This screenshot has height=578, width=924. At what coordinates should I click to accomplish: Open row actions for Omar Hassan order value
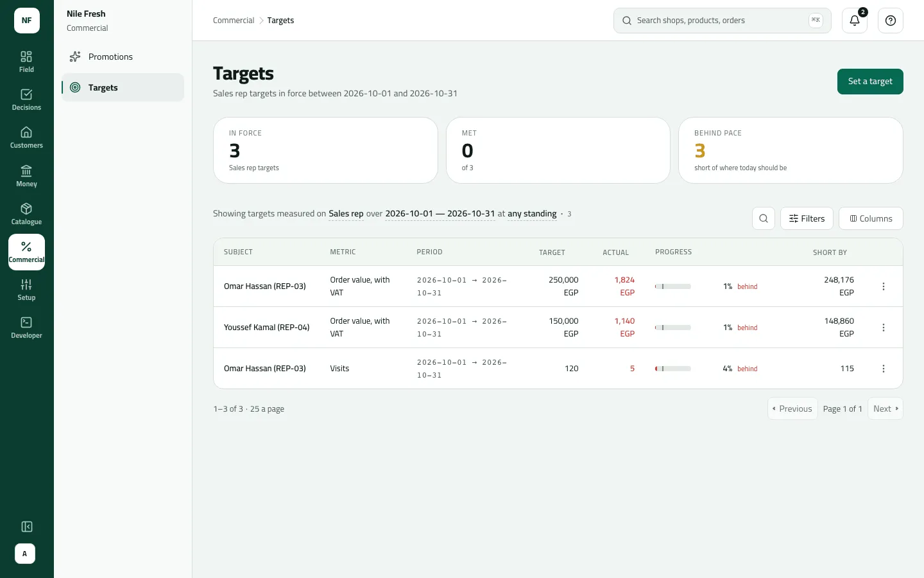click(884, 286)
